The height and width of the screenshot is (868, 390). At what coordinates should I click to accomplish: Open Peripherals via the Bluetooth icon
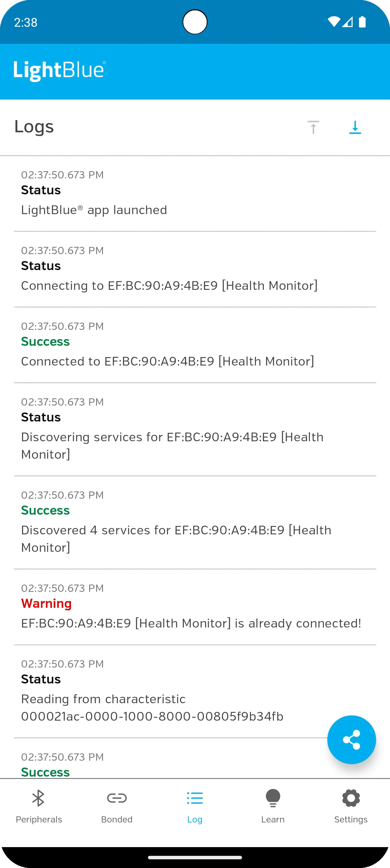click(x=38, y=798)
